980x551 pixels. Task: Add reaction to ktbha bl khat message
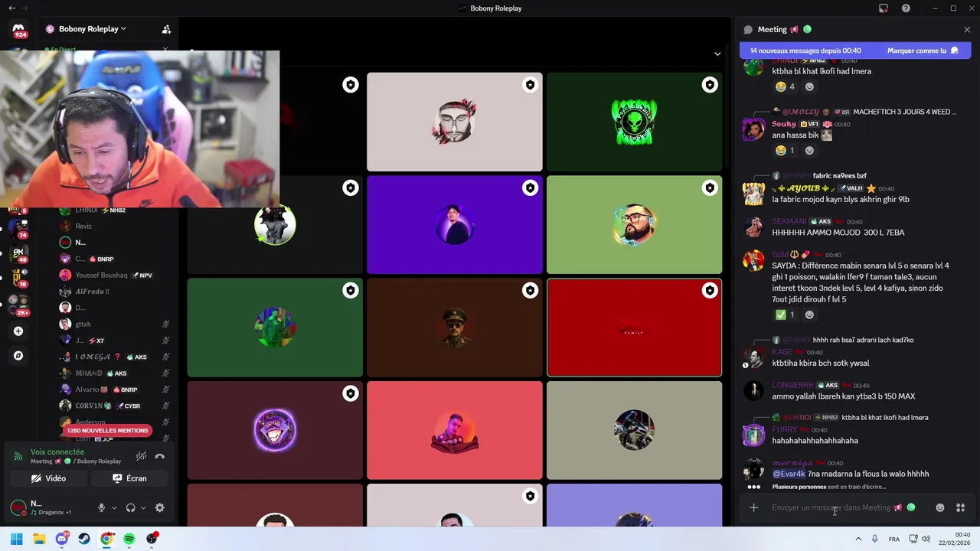[809, 86]
